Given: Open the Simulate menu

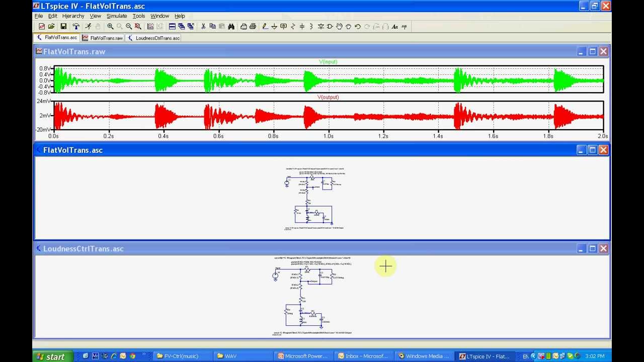Looking at the screenshot, I should click(117, 16).
